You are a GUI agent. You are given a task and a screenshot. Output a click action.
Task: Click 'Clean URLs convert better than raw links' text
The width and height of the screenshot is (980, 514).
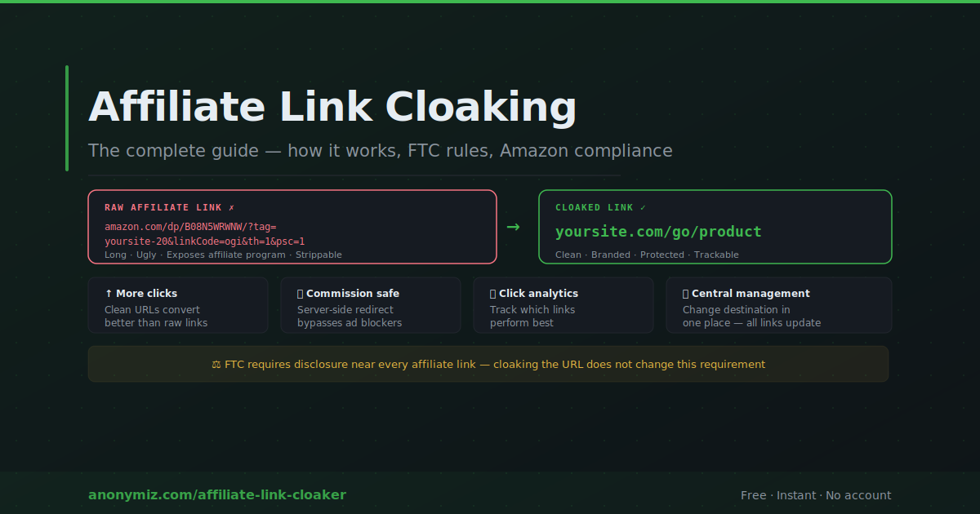156,317
